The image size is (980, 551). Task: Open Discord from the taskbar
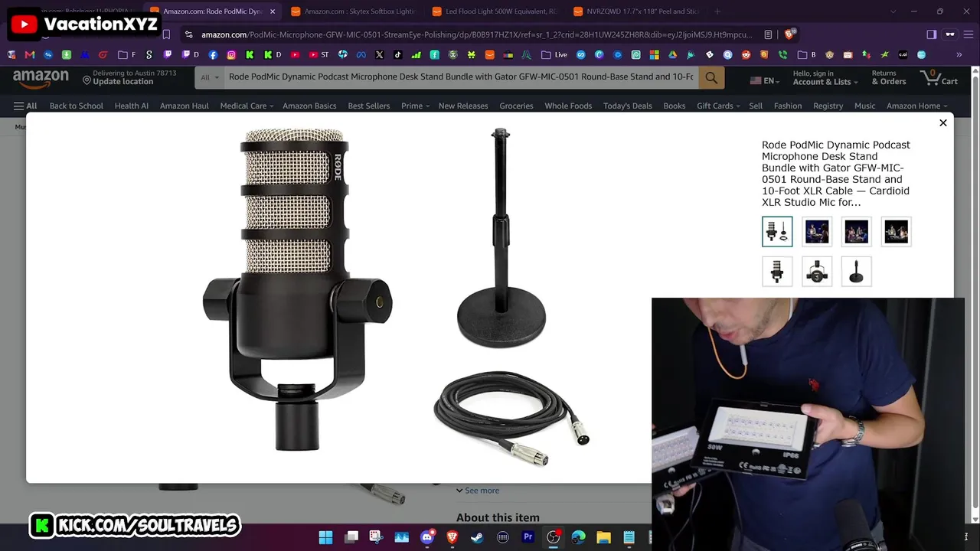(427, 537)
